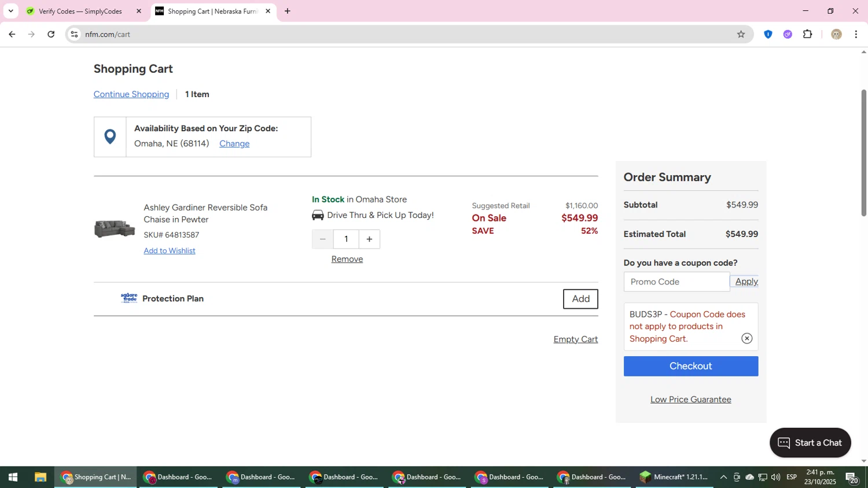Image resolution: width=868 pixels, height=488 pixels.
Task: Open Chrome's three-dot menu
Action: [856, 34]
